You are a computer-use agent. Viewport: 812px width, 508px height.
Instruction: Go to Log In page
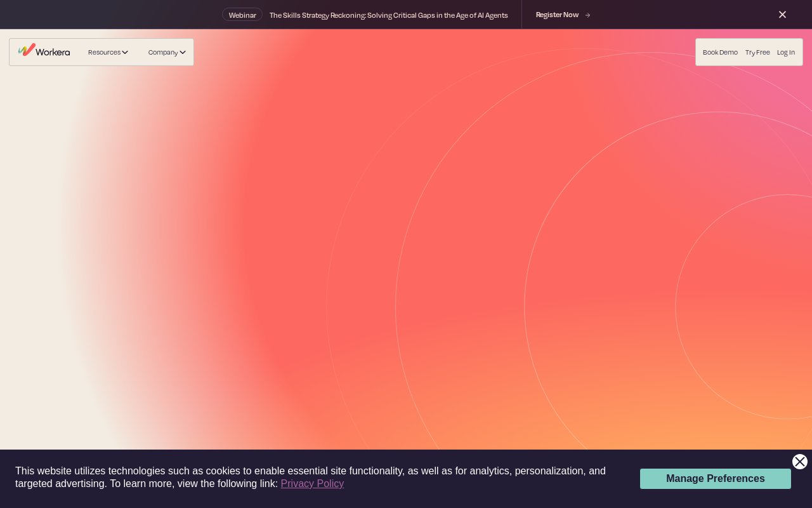coord(786,52)
